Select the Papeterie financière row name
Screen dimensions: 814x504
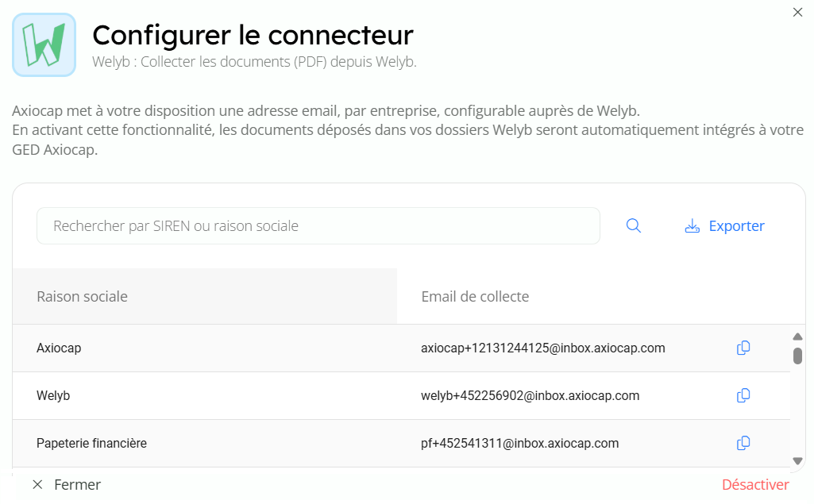point(91,443)
